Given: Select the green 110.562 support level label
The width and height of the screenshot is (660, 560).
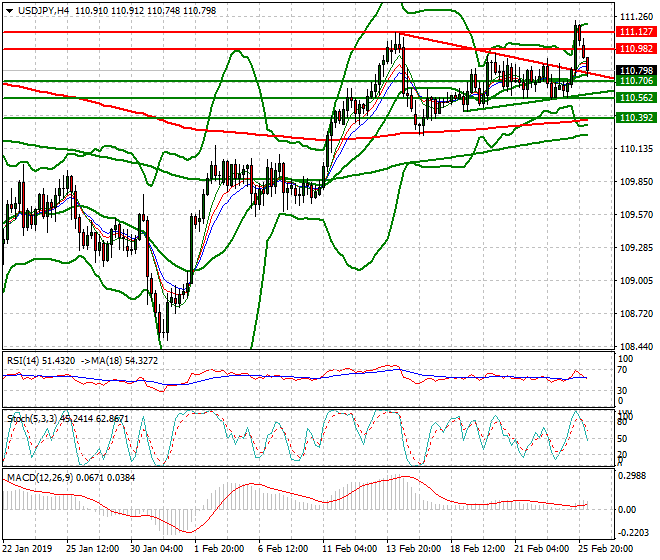Looking at the screenshot, I should (x=636, y=98).
